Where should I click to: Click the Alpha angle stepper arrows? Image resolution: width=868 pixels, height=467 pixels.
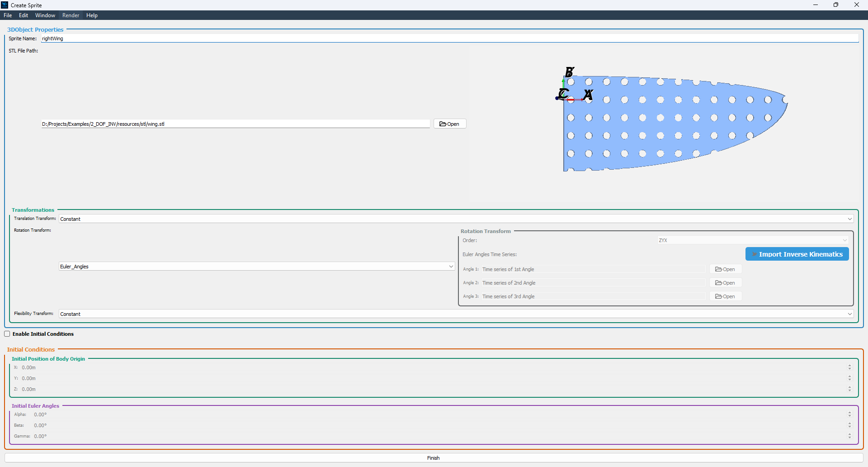click(849, 415)
